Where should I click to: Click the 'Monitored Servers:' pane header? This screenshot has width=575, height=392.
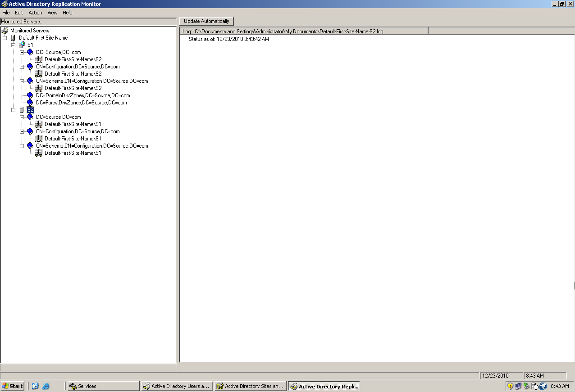click(x=88, y=21)
